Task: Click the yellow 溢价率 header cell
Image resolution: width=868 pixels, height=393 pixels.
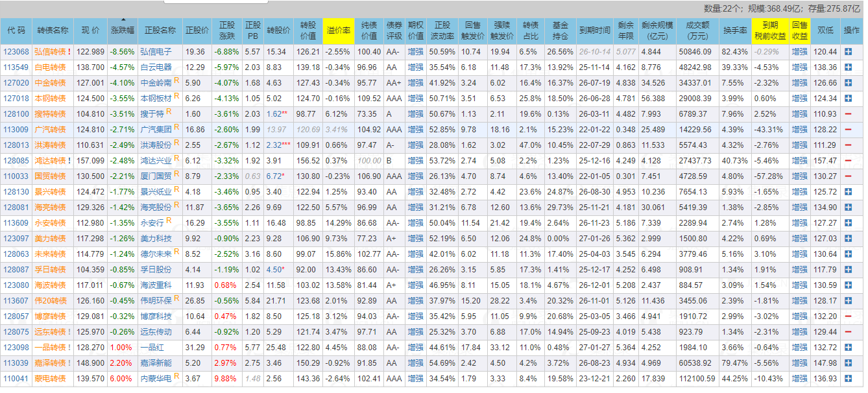Action: (338, 30)
